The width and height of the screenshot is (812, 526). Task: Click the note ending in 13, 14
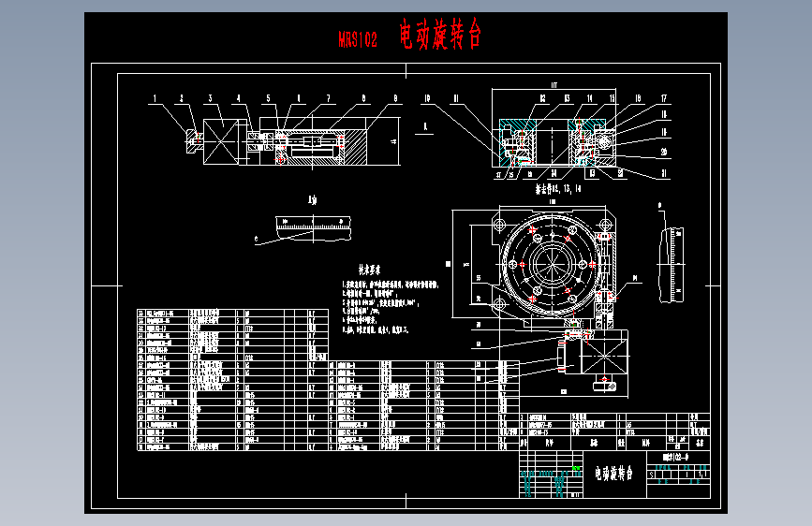[558, 189]
